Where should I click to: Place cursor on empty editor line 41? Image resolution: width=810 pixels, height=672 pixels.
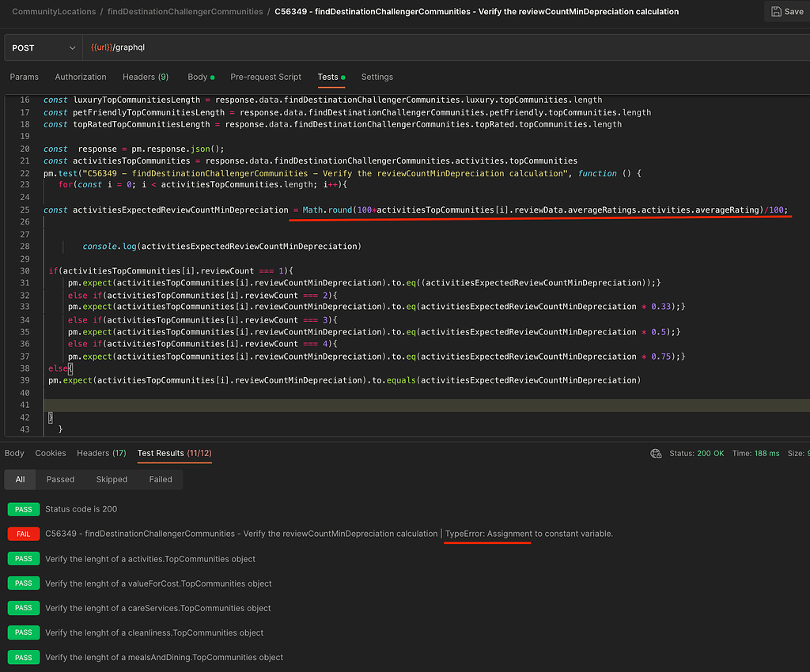tap(396, 406)
